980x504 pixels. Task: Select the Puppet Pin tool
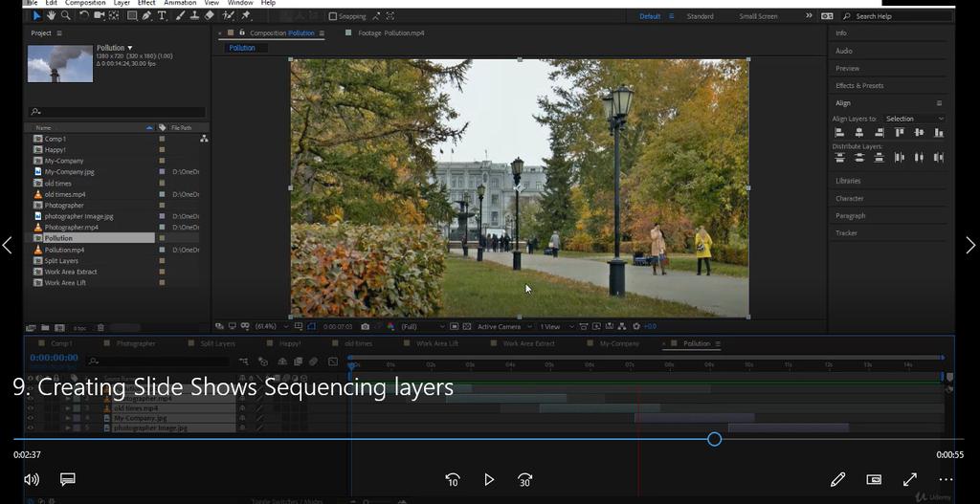[x=246, y=15]
